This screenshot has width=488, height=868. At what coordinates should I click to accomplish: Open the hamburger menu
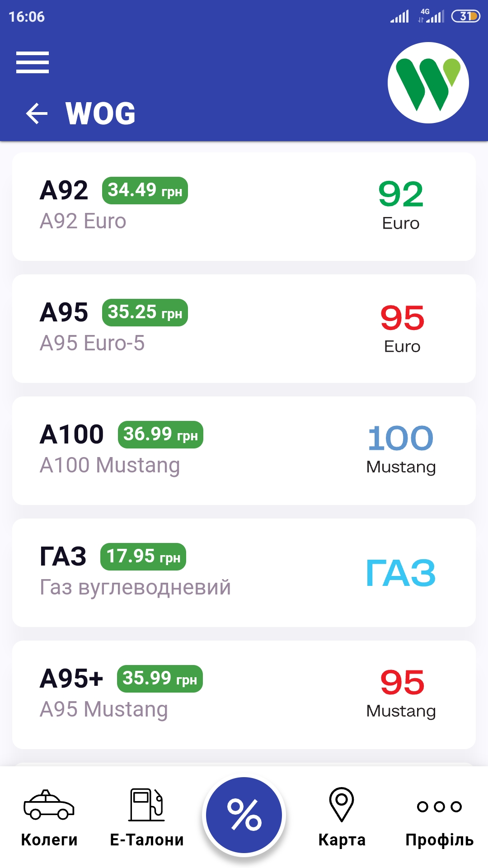pyautogui.click(x=33, y=62)
